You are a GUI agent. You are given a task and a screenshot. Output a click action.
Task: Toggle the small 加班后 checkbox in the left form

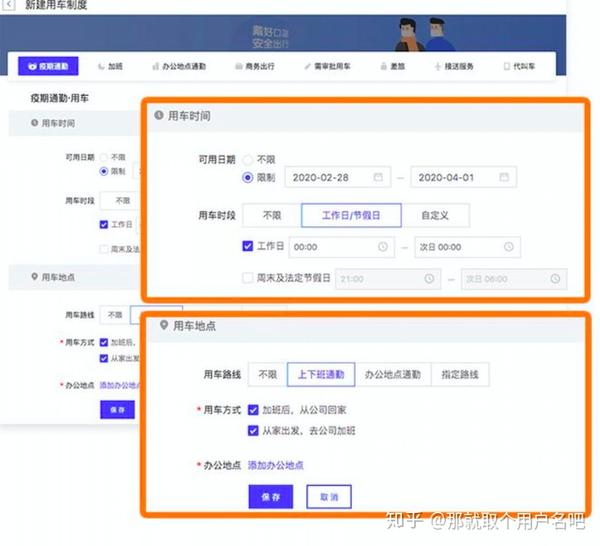tap(104, 342)
